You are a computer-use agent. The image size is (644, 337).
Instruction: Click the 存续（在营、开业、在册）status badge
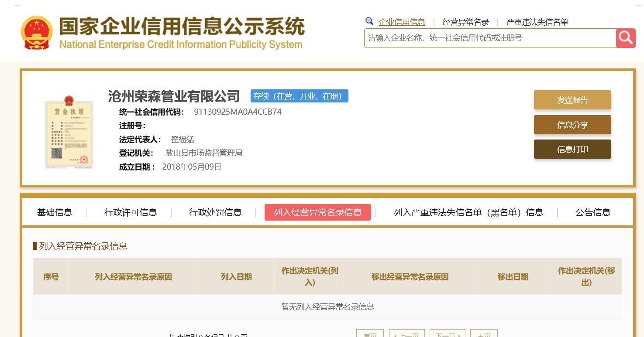pyautogui.click(x=300, y=96)
